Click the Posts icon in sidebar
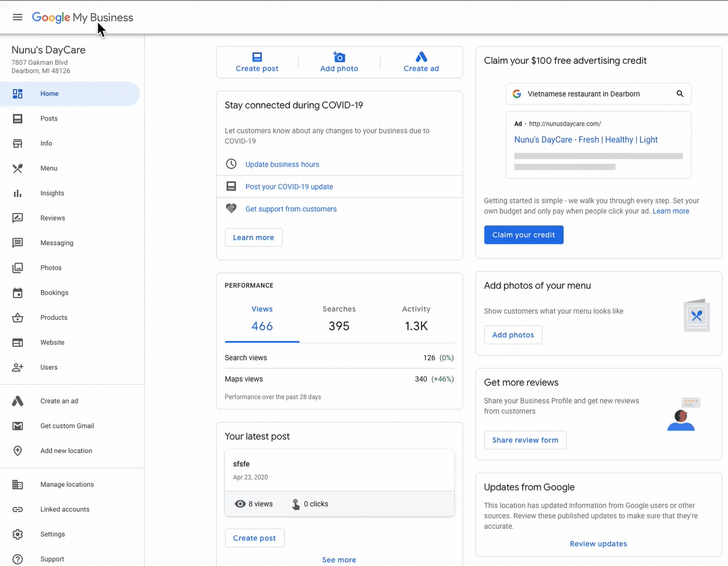The width and height of the screenshot is (728, 566). [18, 119]
